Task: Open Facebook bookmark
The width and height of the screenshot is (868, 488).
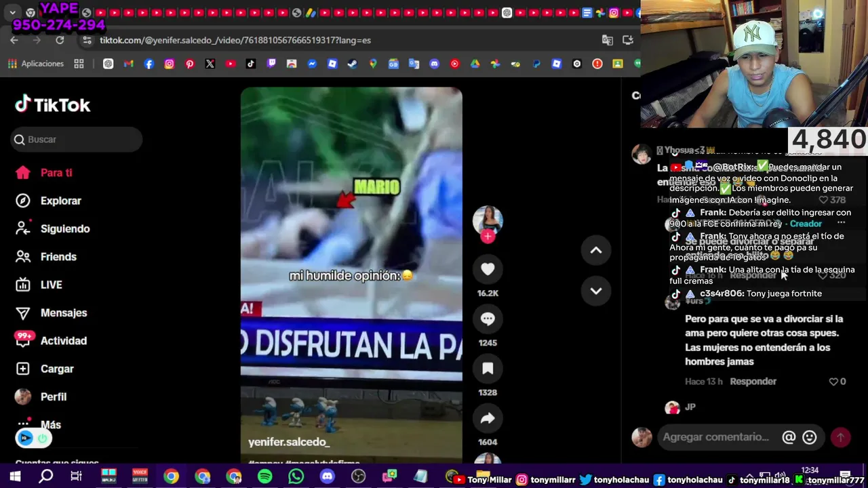Action: 149,64
